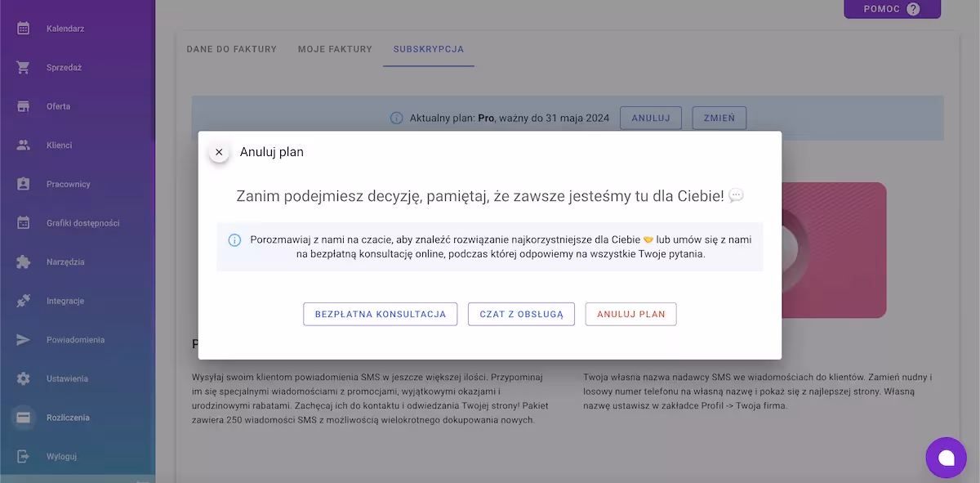Close the Anuluj plan dialog

pos(219,152)
